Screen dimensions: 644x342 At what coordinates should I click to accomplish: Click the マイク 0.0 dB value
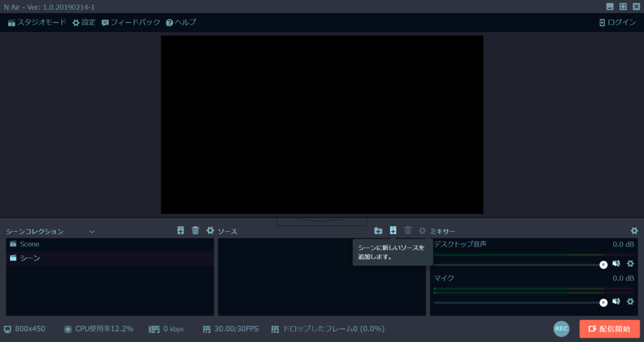point(623,279)
